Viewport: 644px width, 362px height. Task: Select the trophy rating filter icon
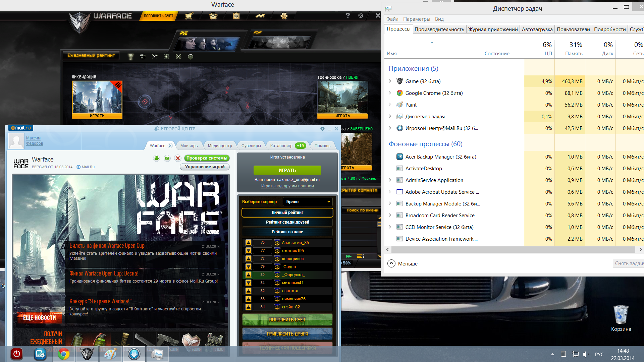(131, 57)
